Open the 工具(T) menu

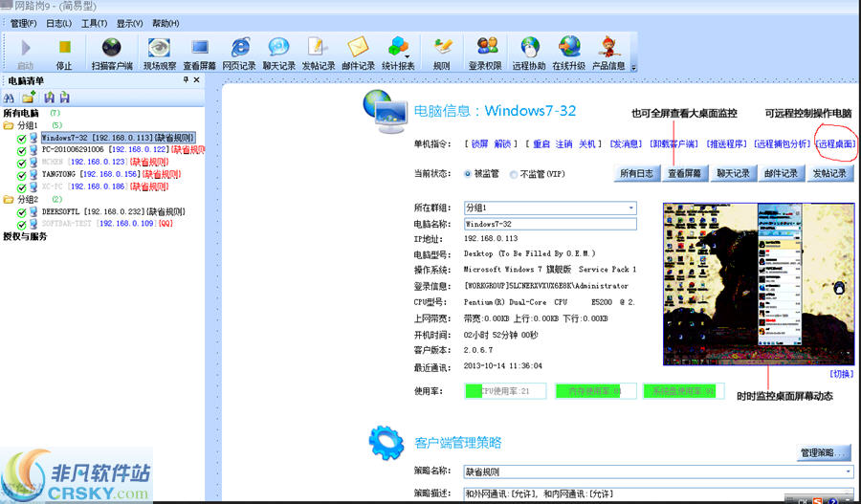(94, 24)
